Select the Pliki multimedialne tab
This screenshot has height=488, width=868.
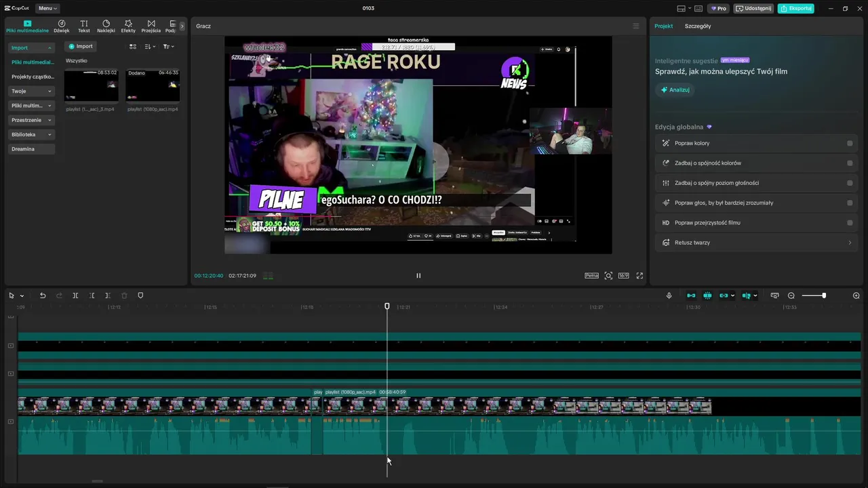[x=27, y=26]
